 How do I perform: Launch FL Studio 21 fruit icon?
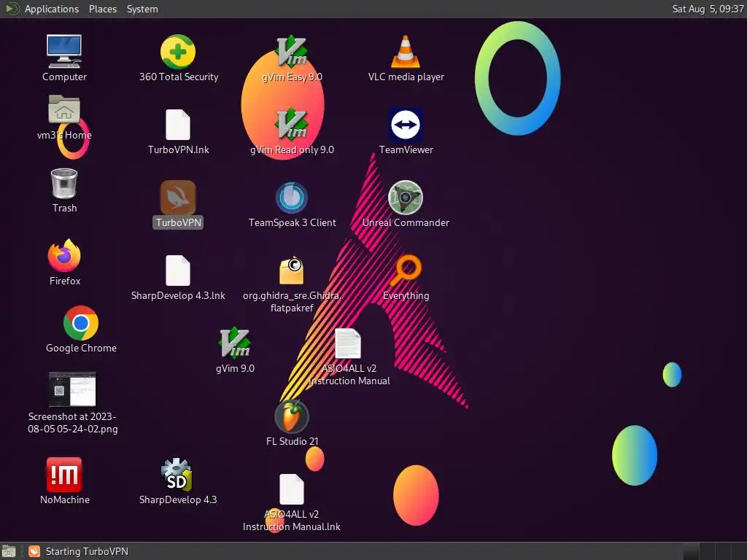292,416
